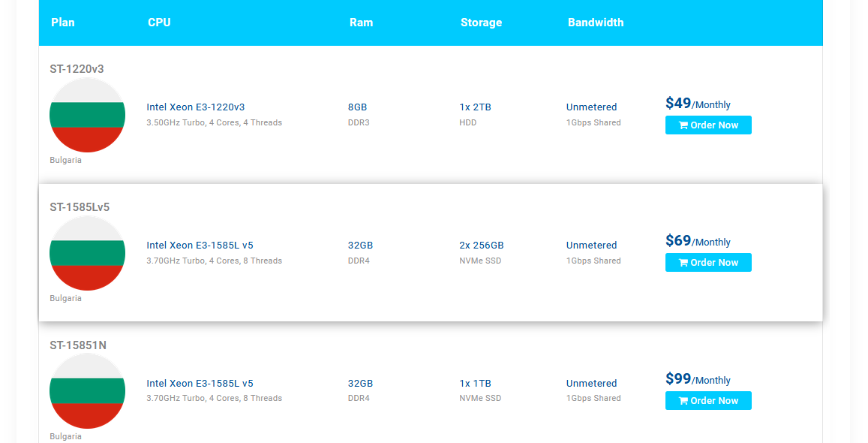Image resolution: width=868 pixels, height=443 pixels.
Task: Order the $49 monthly plan
Action: pyautogui.click(x=708, y=125)
